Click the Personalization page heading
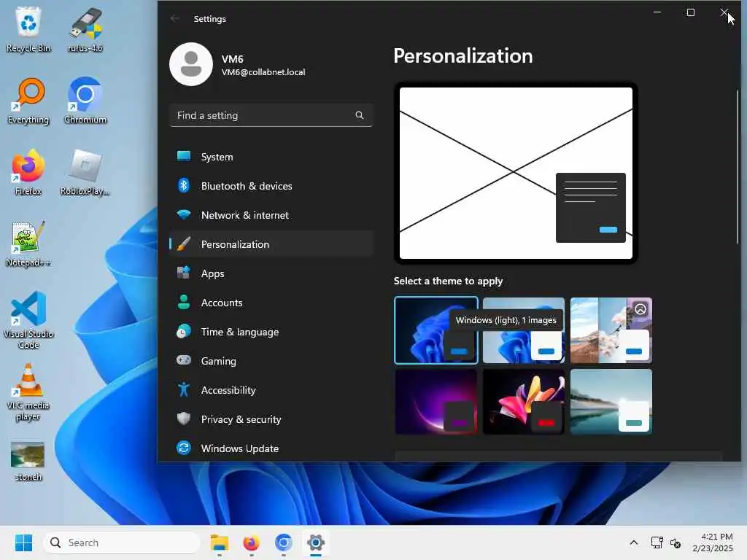Viewport: 747px width, 560px height. 463,56
